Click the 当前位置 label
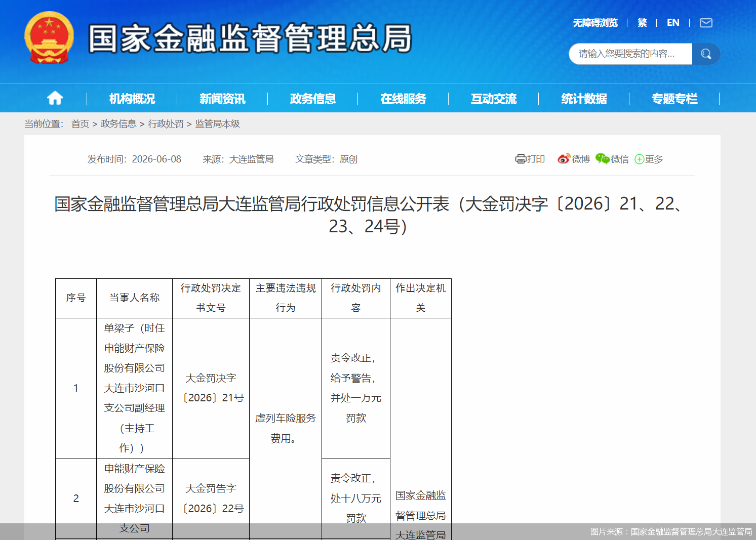This screenshot has height=540, width=756. (x=44, y=124)
